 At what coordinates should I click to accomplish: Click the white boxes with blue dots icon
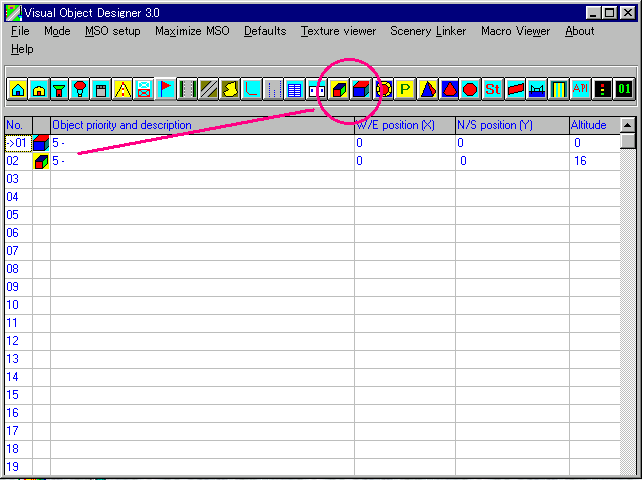click(316, 89)
